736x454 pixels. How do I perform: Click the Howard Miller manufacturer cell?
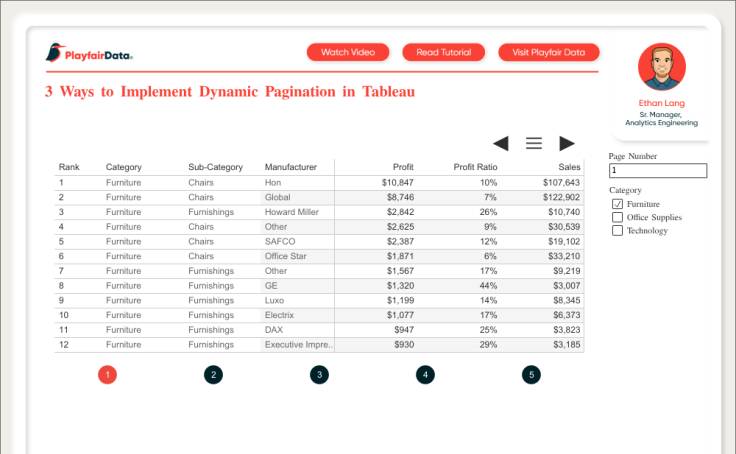click(291, 212)
